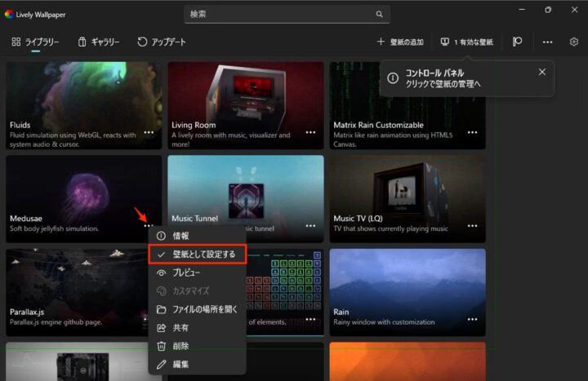This screenshot has width=588, height=381.
Task: Click the 検索 search field
Action: [x=287, y=14]
